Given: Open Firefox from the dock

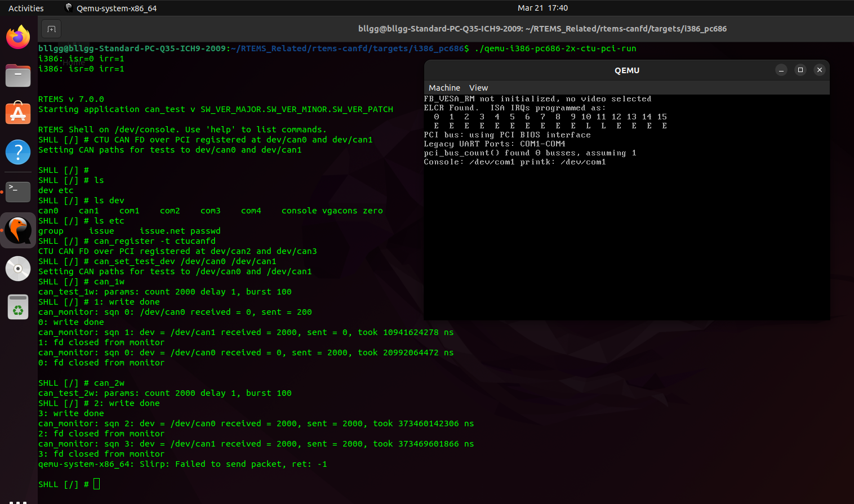Looking at the screenshot, I should [18, 38].
